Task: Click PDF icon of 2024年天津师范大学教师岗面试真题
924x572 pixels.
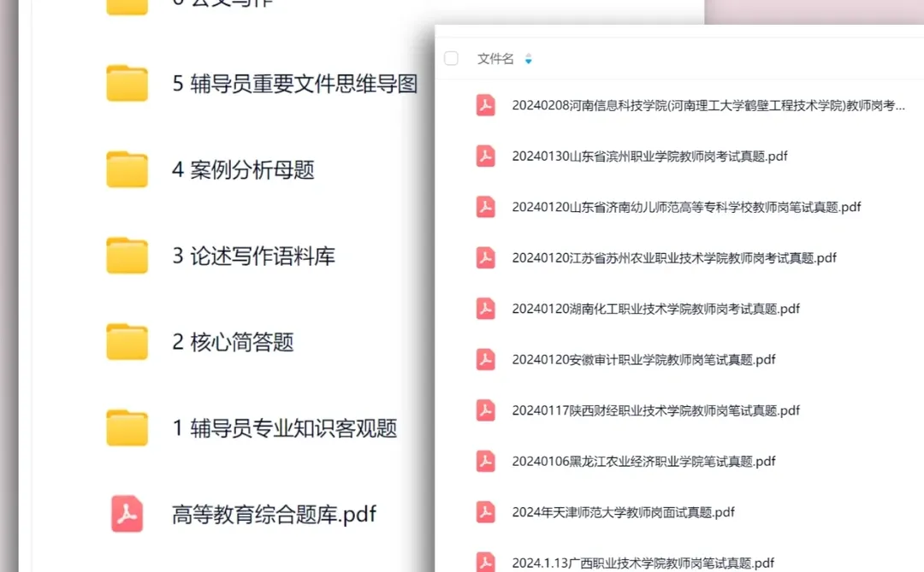Action: coord(485,511)
